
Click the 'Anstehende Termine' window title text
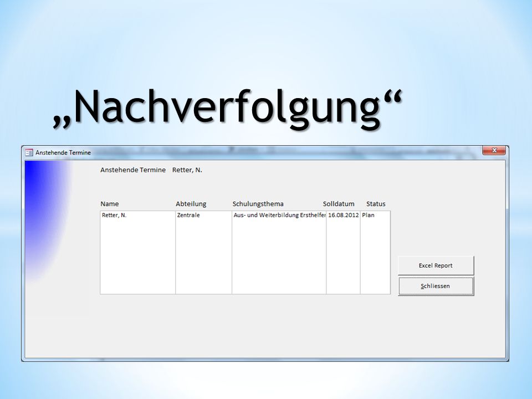click(x=63, y=153)
